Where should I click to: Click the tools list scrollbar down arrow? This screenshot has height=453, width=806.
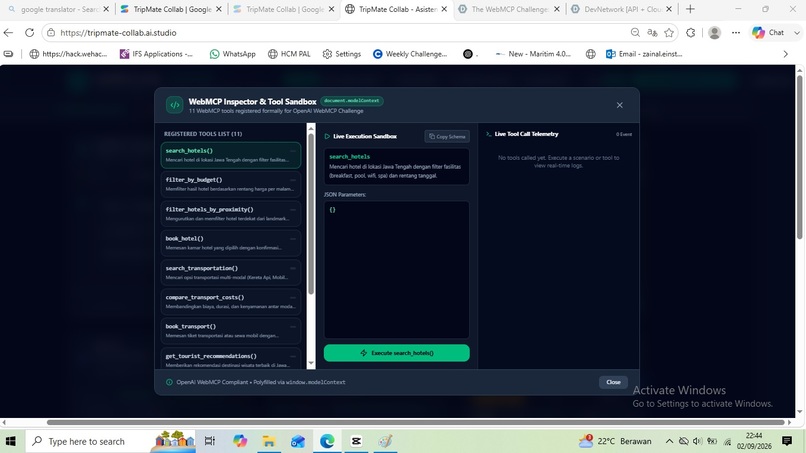pos(310,364)
